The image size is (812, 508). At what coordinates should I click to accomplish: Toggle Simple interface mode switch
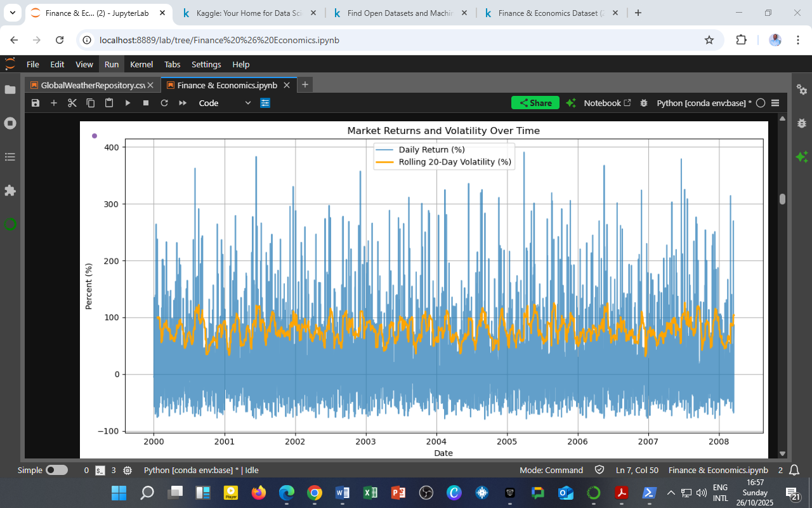point(56,471)
